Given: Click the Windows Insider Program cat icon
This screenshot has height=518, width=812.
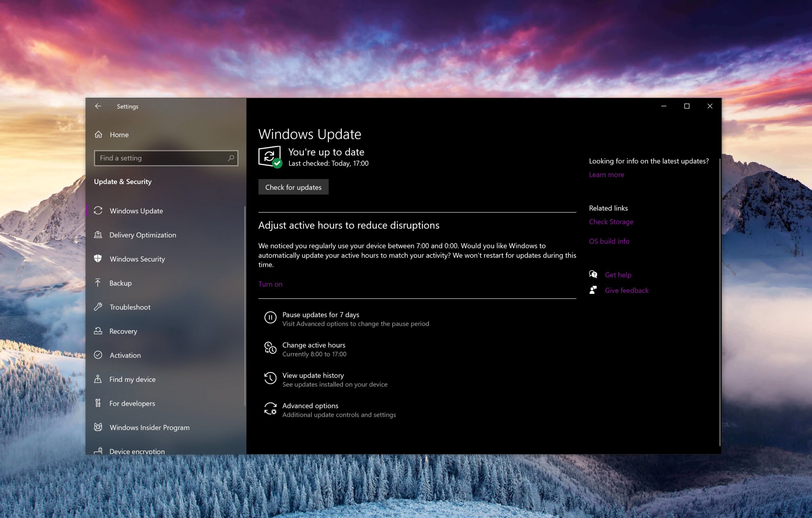Looking at the screenshot, I should coord(98,427).
